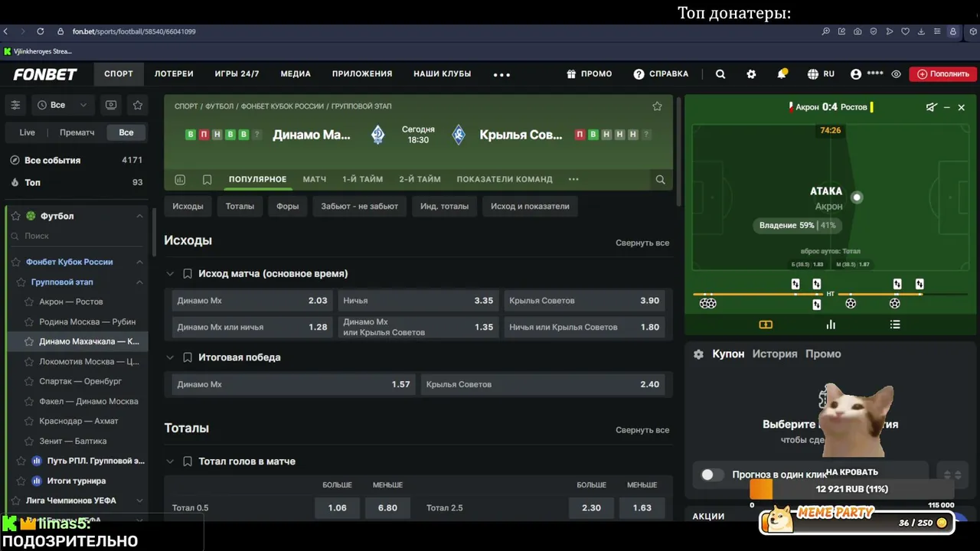The width and height of the screenshot is (980, 551).
Task: Bet on Ничья at 3.35
Action: (x=418, y=301)
